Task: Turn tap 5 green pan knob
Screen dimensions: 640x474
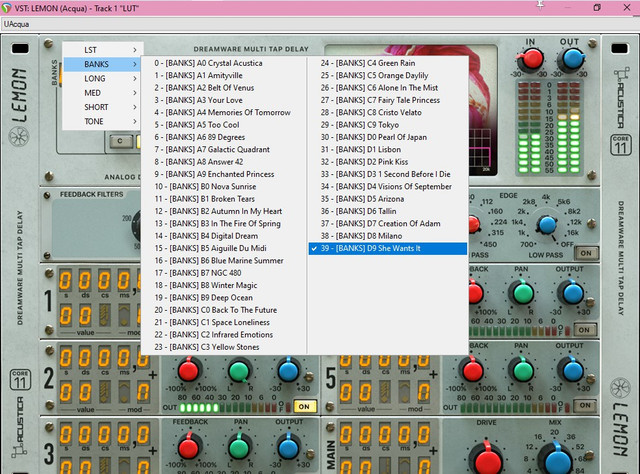Action: pos(522,370)
